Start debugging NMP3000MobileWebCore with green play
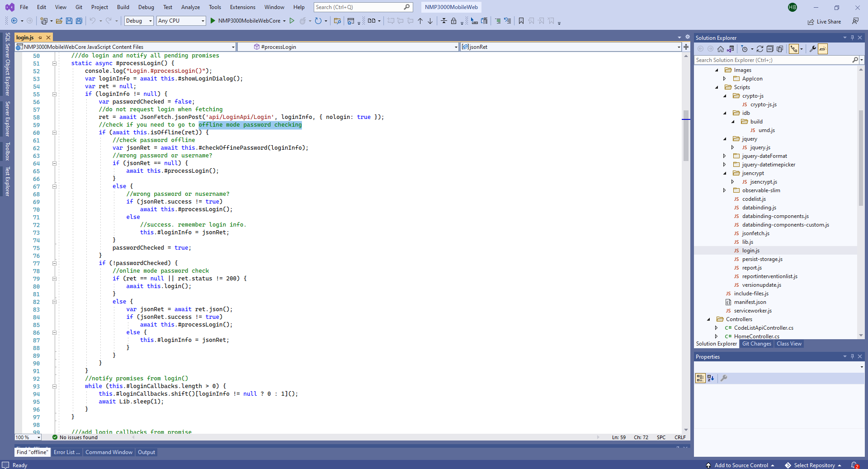The width and height of the screenshot is (868, 469). click(213, 21)
